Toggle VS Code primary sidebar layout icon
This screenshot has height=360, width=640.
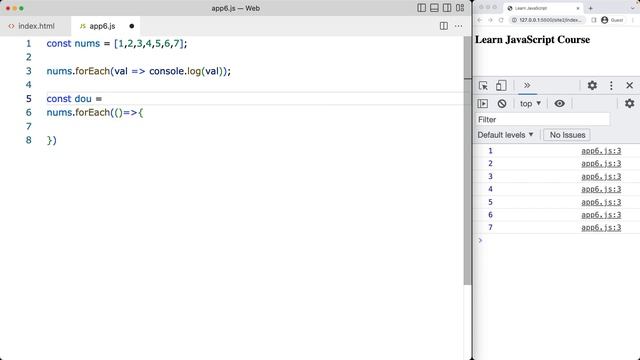pos(422,8)
